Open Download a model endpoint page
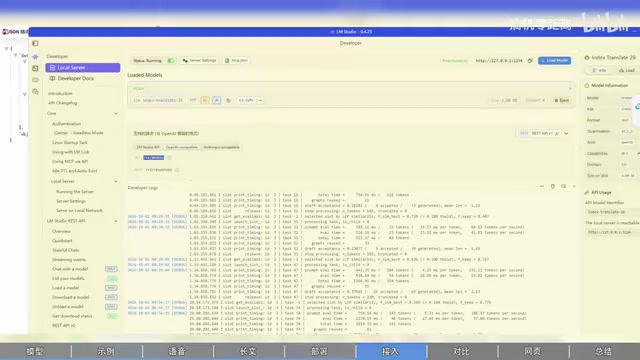Image resolution: width=640 pixels, height=360 pixels. click(x=71, y=297)
